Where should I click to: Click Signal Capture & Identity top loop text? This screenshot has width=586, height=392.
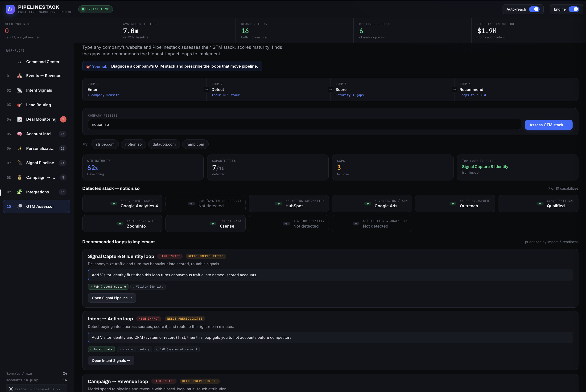[485, 167]
